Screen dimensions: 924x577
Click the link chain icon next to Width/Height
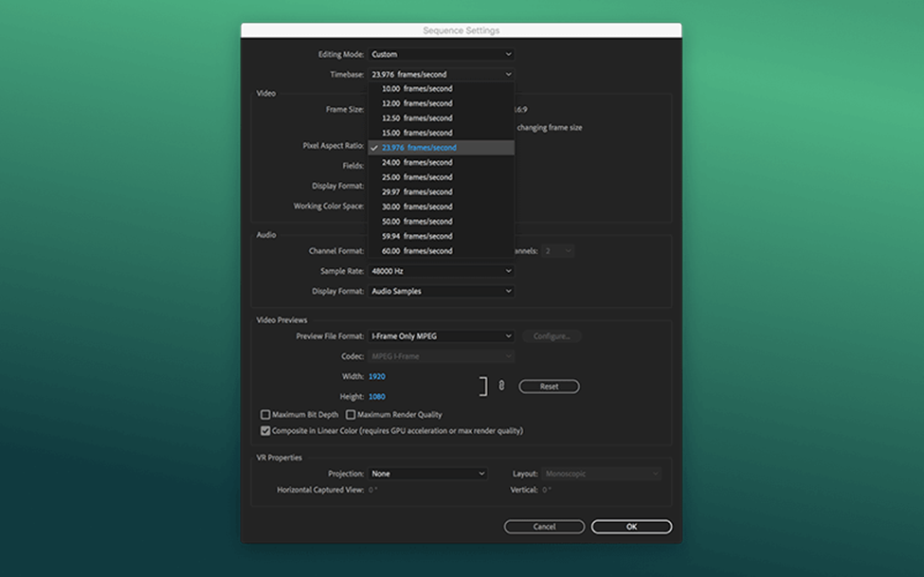501,386
